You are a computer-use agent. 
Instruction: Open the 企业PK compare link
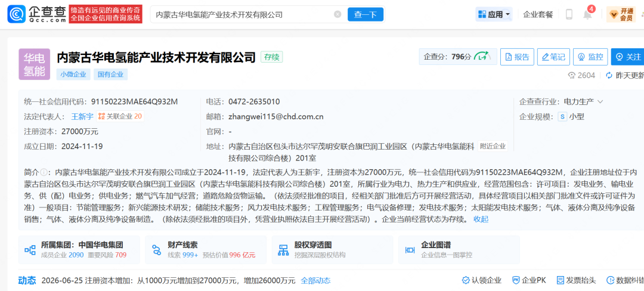click(529, 281)
